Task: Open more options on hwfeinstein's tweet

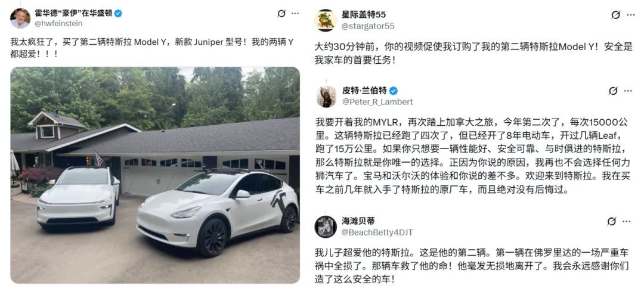Action: click(x=295, y=14)
